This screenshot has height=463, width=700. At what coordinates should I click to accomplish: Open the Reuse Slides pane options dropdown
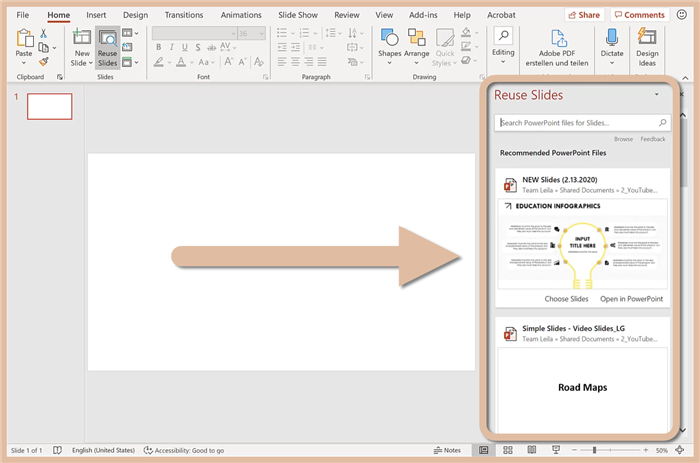coord(656,94)
